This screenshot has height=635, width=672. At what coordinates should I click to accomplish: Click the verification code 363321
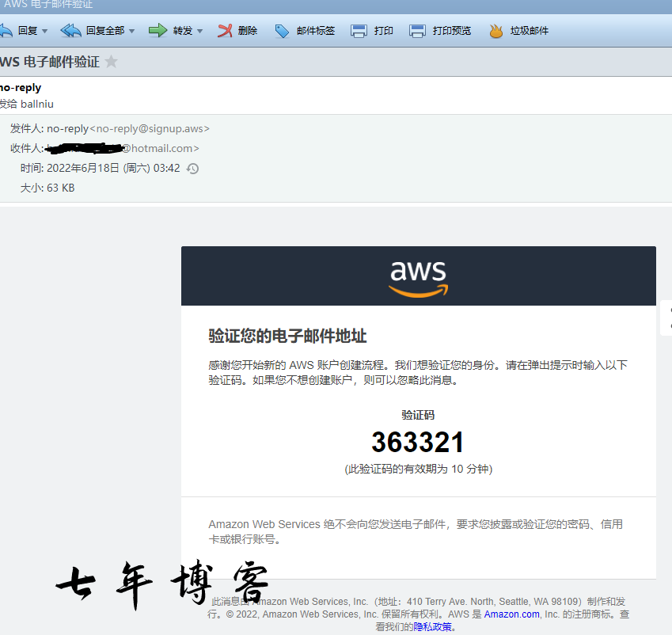(418, 442)
